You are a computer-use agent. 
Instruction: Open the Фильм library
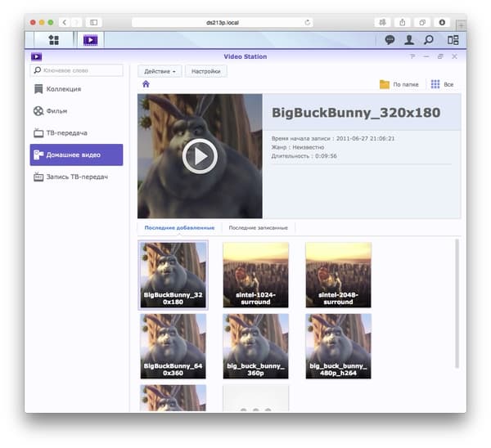point(76,110)
